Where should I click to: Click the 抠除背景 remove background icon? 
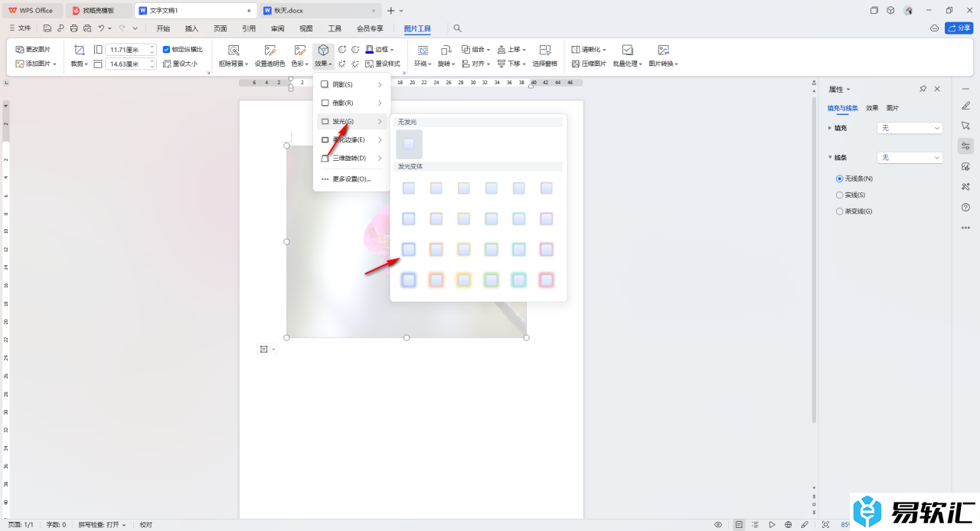[x=234, y=50]
